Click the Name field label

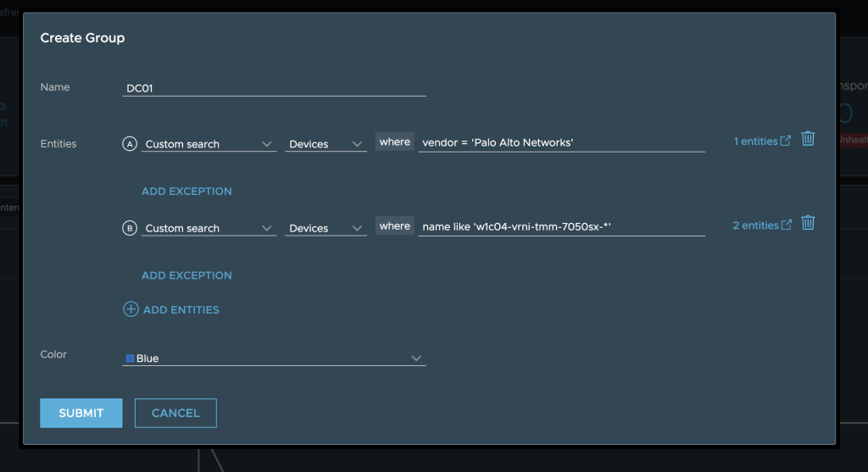55,87
